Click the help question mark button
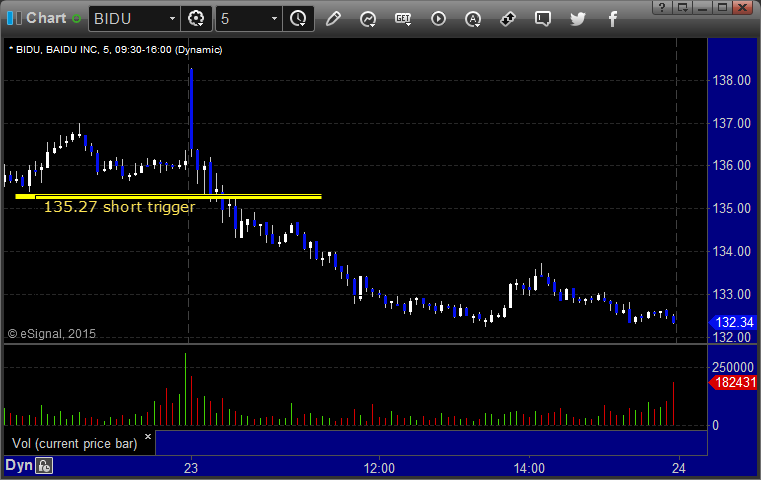 (x=662, y=7)
